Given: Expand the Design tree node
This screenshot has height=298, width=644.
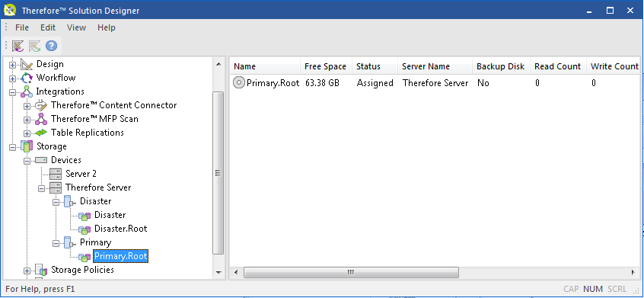Looking at the screenshot, I should [12, 65].
